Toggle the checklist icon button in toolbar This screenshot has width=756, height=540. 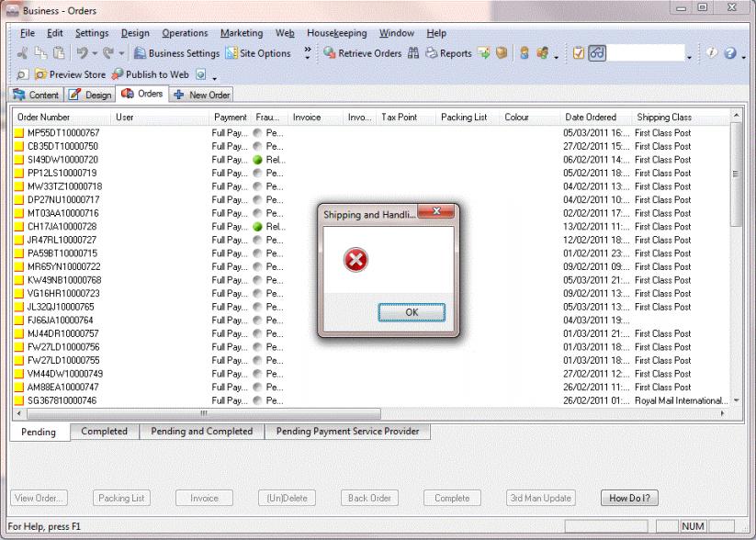coord(579,53)
